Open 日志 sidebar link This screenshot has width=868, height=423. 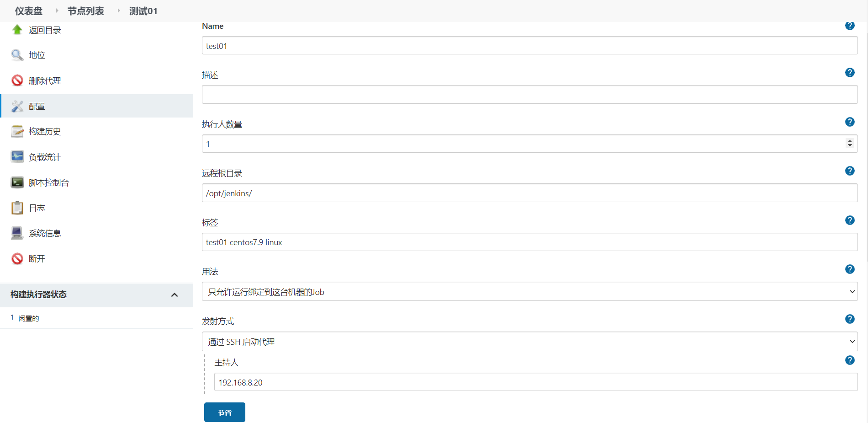click(x=37, y=208)
